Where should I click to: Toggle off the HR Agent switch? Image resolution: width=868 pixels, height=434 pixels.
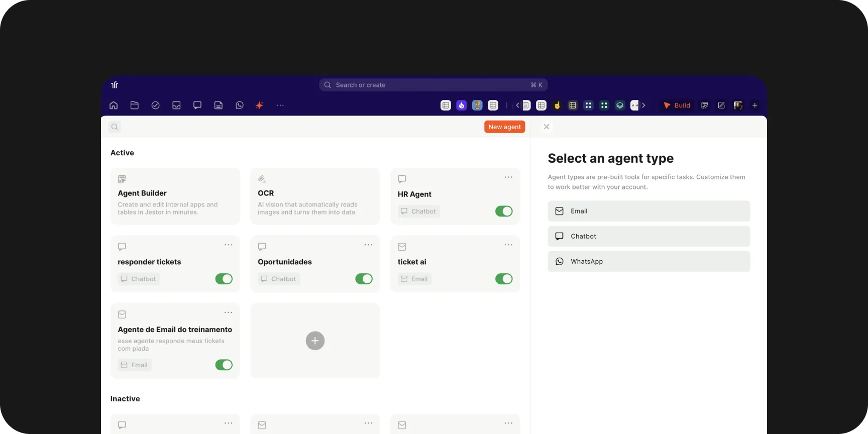(504, 211)
